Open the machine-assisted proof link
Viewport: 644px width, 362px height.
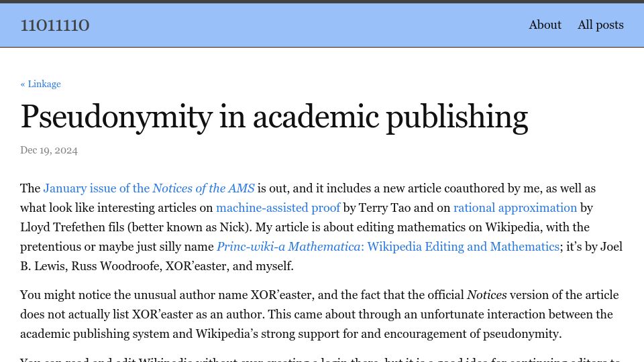coord(278,208)
